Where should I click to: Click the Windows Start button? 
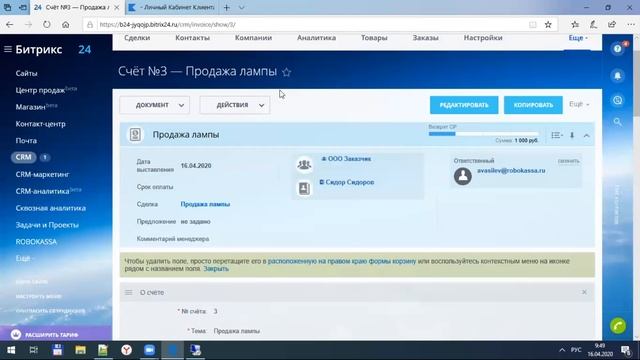(11, 350)
